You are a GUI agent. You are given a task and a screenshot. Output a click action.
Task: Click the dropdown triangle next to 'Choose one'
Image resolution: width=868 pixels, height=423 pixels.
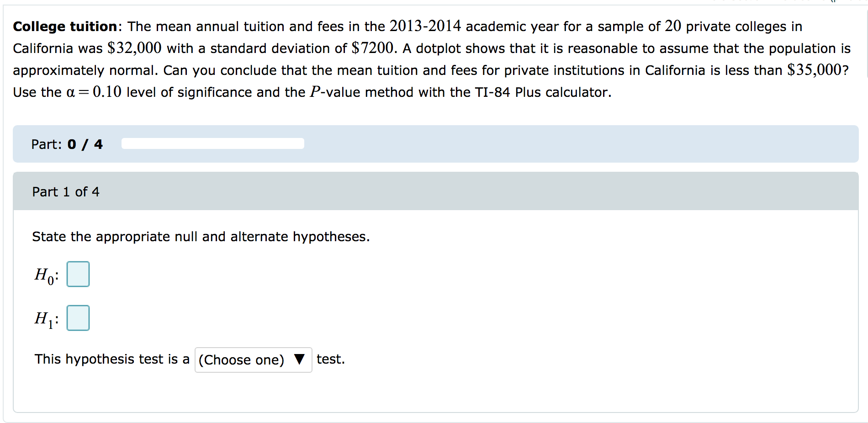(299, 360)
